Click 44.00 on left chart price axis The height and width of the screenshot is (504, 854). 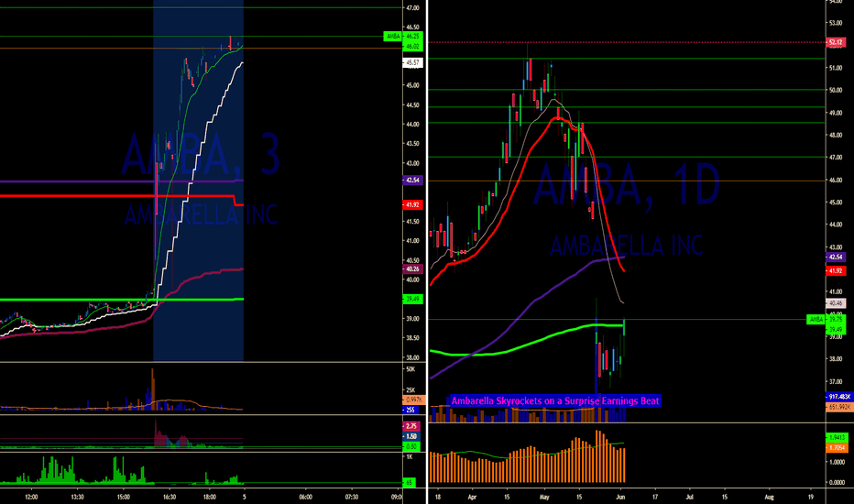click(413, 125)
